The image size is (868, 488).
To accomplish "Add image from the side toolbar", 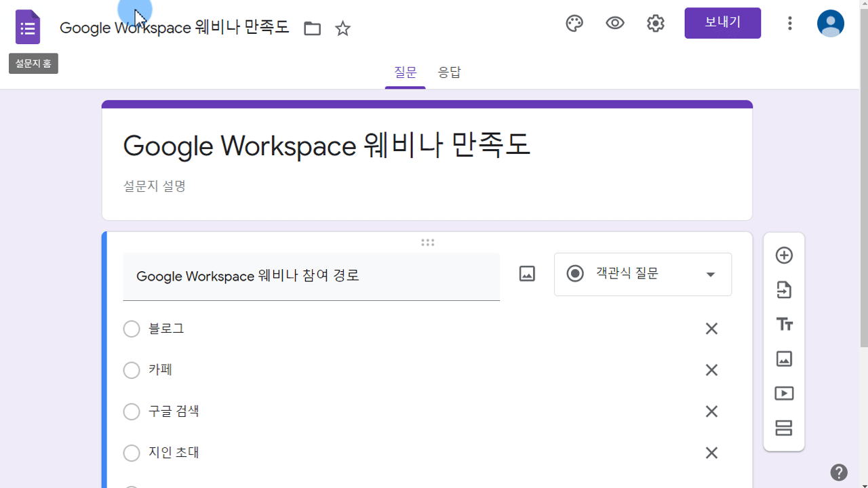I will [784, 359].
